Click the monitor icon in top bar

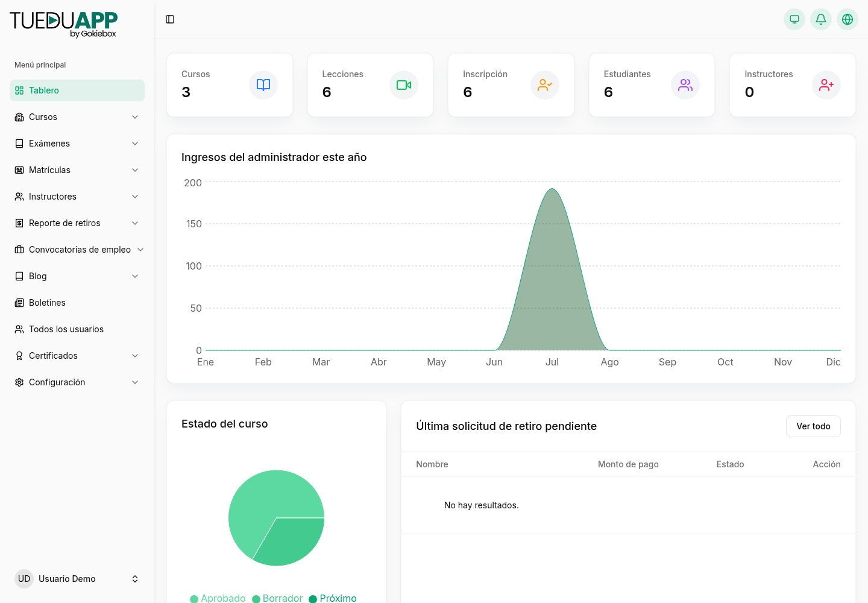pyautogui.click(x=794, y=19)
